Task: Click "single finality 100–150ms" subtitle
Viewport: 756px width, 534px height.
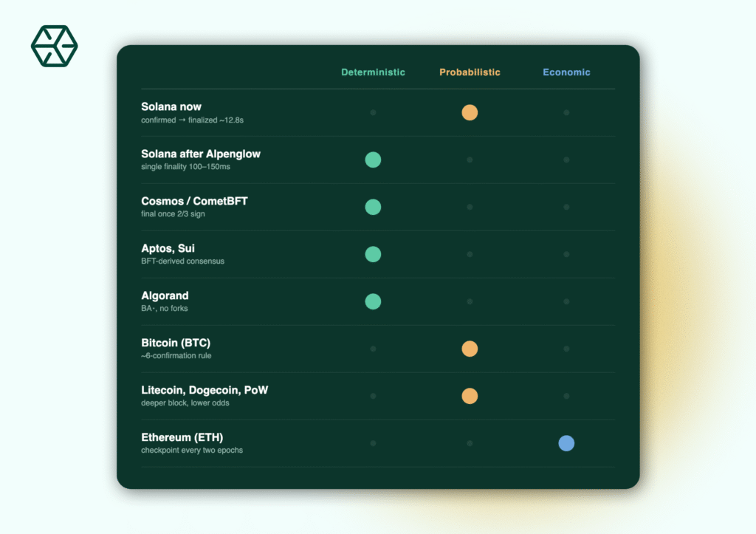Action: coord(185,167)
